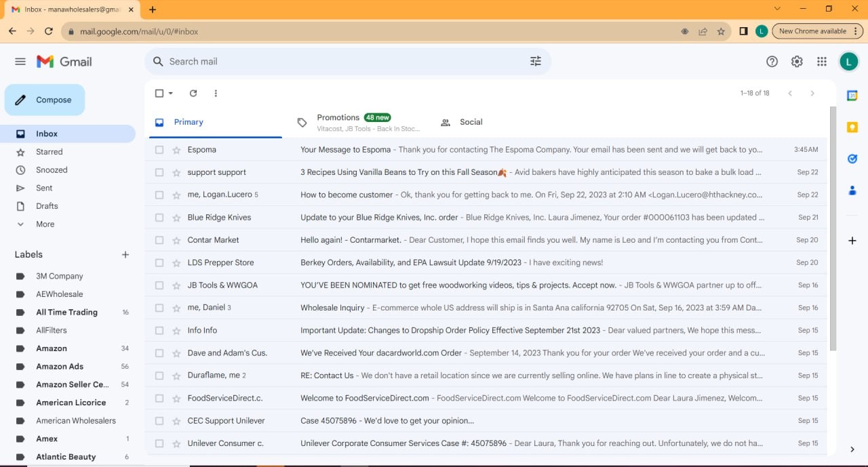Tick the select-all emails checkbox

[159, 94]
